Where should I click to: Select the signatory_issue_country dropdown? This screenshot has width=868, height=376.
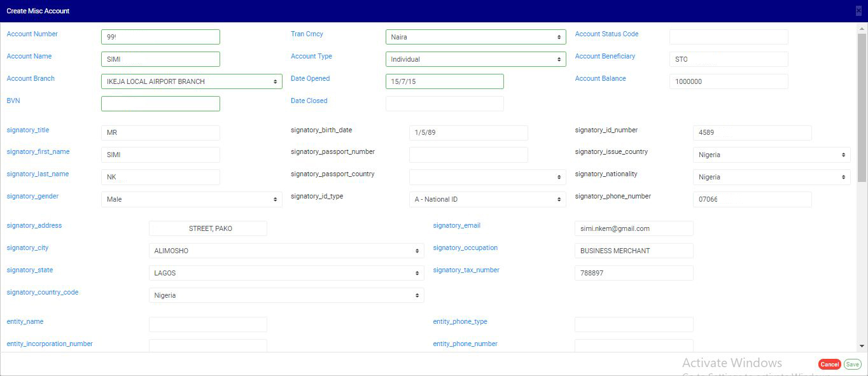tap(771, 155)
